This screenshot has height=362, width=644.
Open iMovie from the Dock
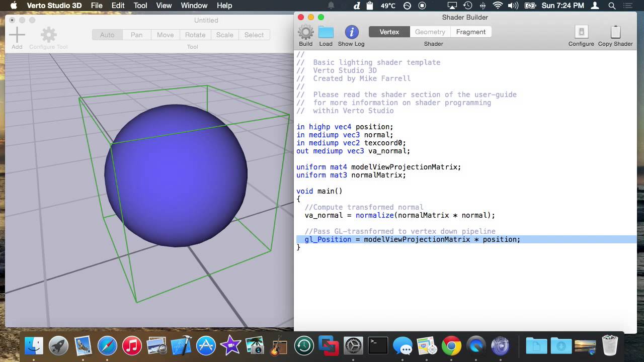[230, 346]
